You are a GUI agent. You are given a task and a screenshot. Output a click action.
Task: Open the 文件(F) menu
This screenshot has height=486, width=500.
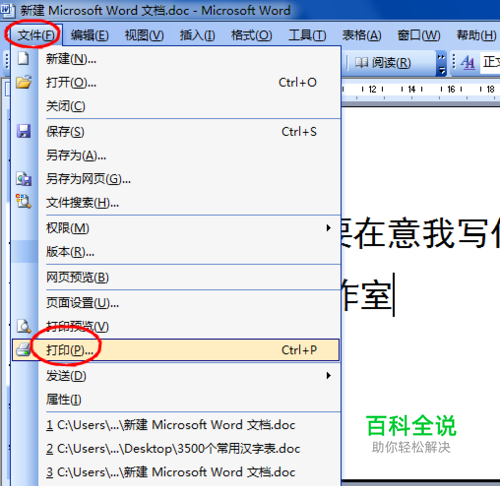pos(36,35)
